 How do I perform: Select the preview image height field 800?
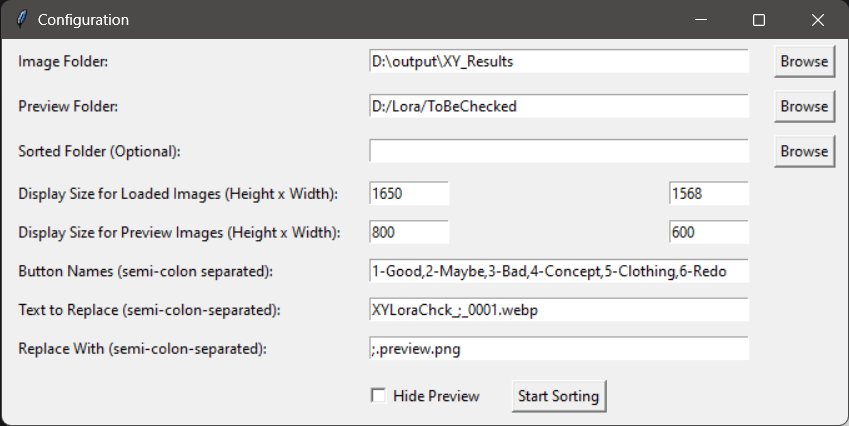[x=409, y=232]
